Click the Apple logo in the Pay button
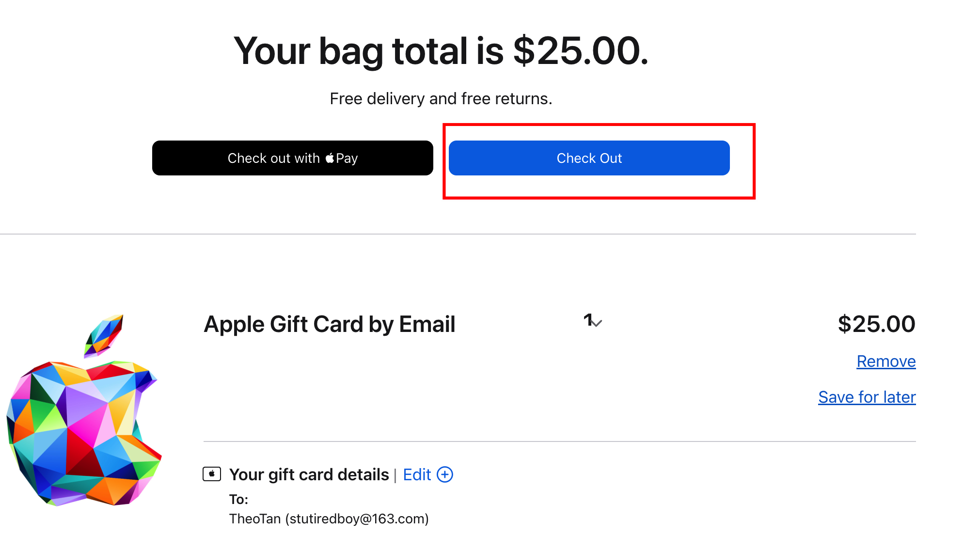Viewport: 980px width, 535px height. [330, 158]
